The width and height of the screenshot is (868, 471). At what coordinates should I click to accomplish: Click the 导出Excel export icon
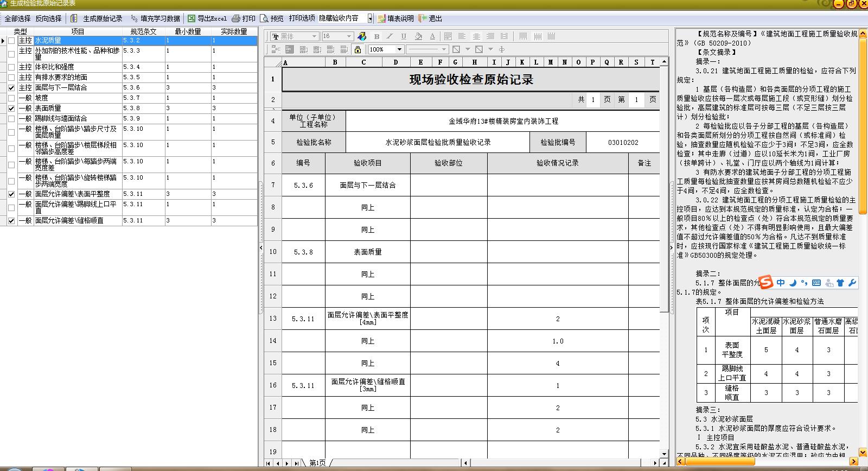click(192, 18)
